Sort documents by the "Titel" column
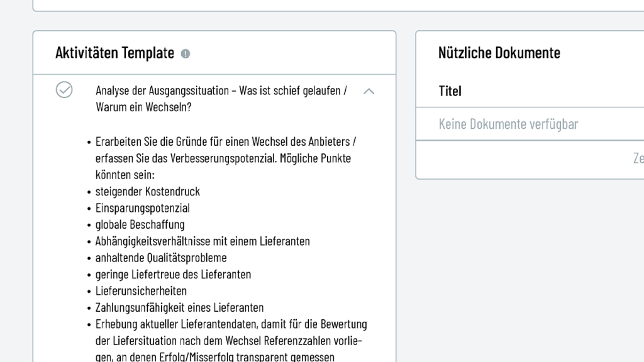Screen dimensions: 644x362 coord(450,91)
